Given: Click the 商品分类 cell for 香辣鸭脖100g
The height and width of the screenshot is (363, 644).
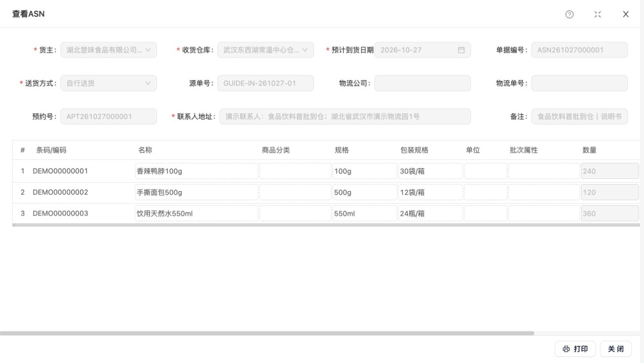Looking at the screenshot, I should (295, 171).
